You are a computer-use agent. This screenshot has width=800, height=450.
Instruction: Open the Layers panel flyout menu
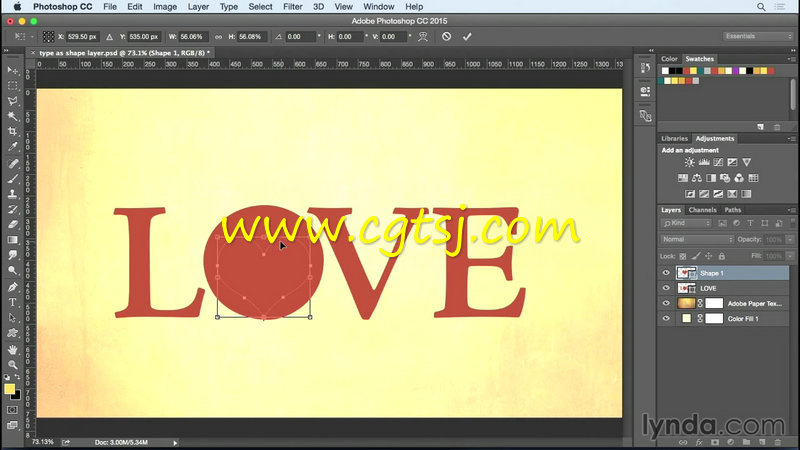791,210
